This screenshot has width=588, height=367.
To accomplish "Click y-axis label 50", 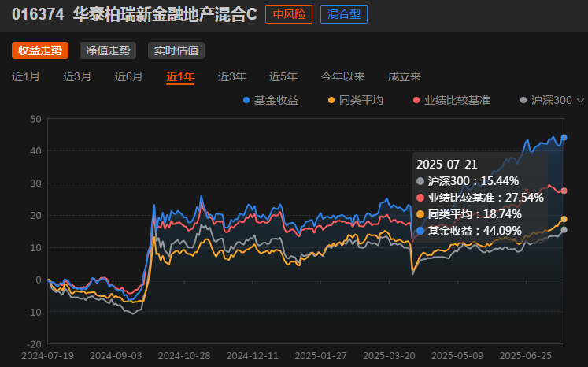I will pyautogui.click(x=36, y=120).
